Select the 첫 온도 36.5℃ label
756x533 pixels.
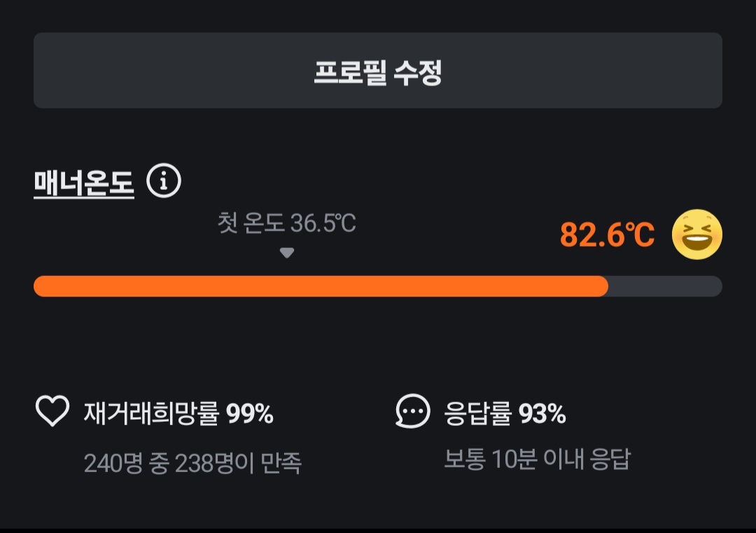[287, 224]
